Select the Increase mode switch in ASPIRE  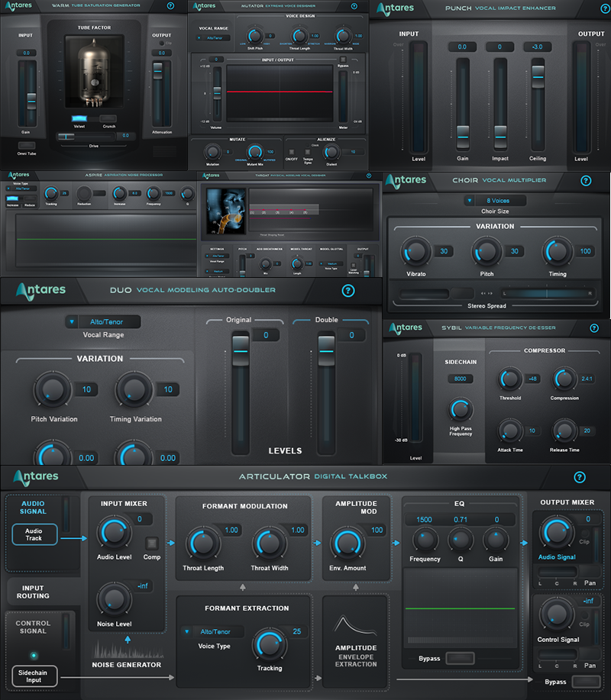(x=12, y=198)
